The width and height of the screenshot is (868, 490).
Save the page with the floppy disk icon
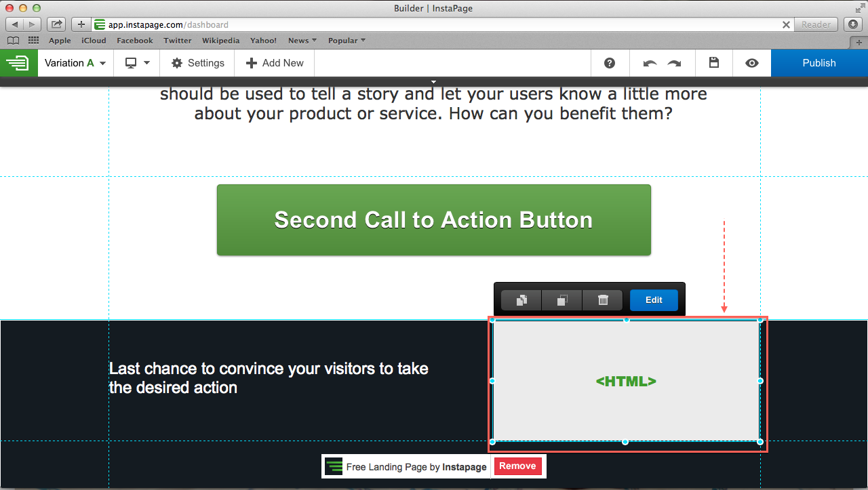[713, 63]
